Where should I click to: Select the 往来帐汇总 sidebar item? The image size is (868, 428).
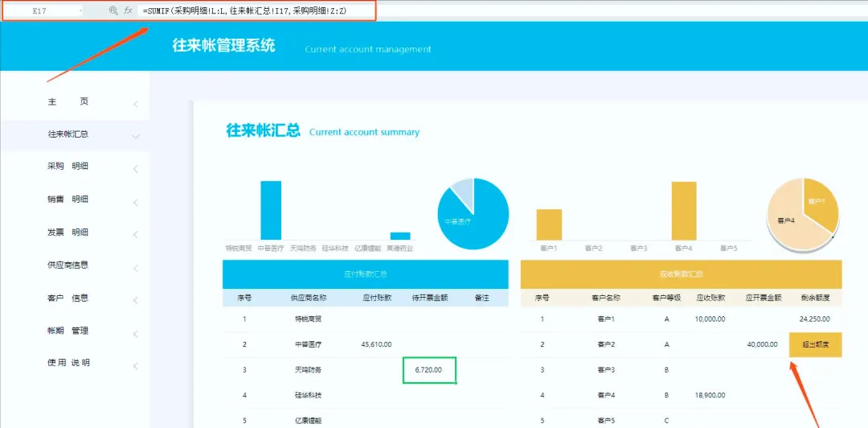(68, 134)
